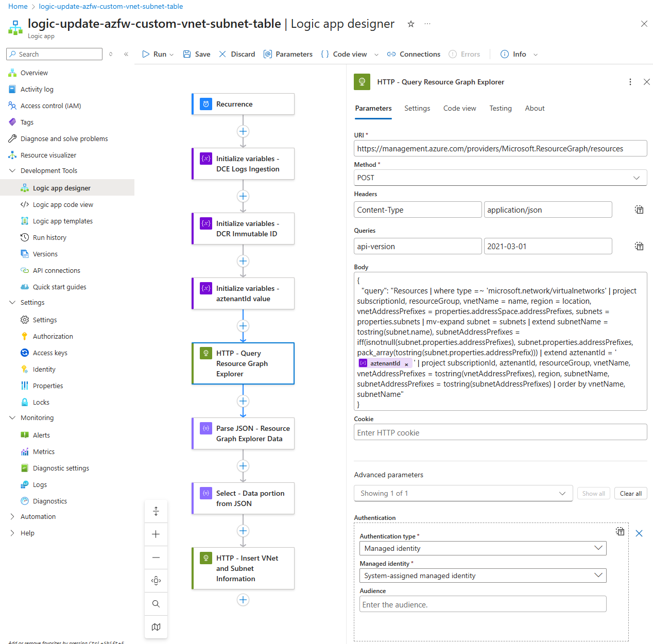Click the delete icon next to Content-Type header
The height and width of the screenshot is (644, 653).
639,210
